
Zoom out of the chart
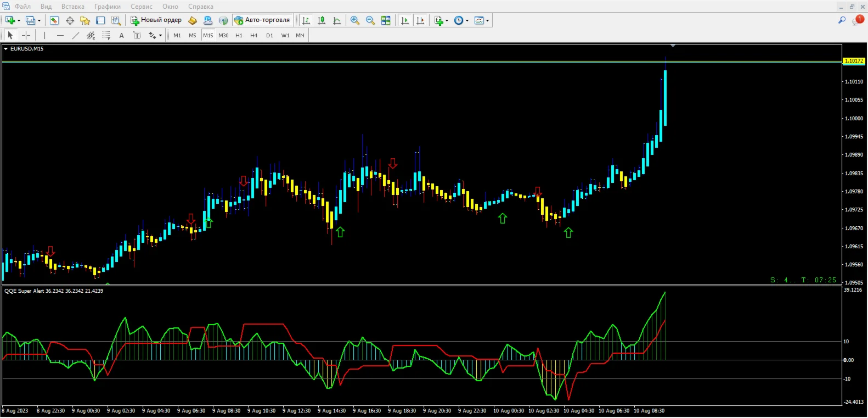pyautogui.click(x=370, y=20)
